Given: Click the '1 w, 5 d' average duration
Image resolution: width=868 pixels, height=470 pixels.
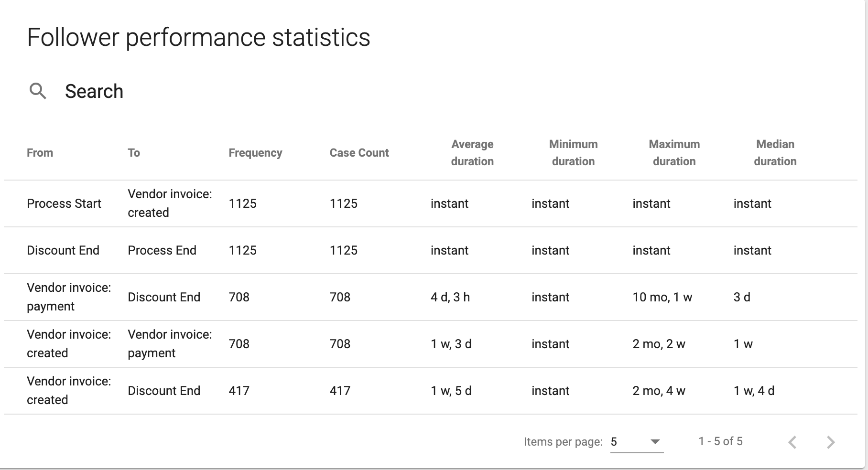Looking at the screenshot, I should [451, 391].
